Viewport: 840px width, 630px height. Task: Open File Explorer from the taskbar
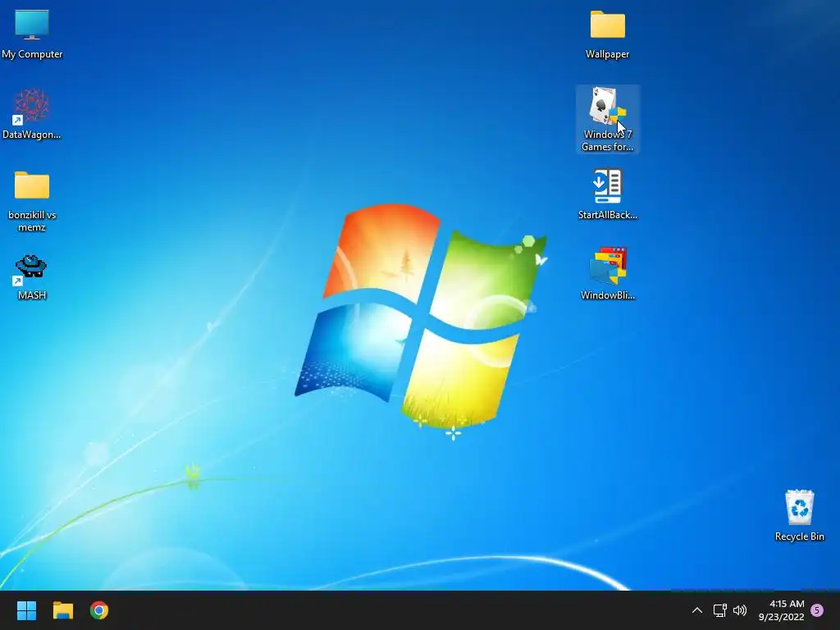62,610
